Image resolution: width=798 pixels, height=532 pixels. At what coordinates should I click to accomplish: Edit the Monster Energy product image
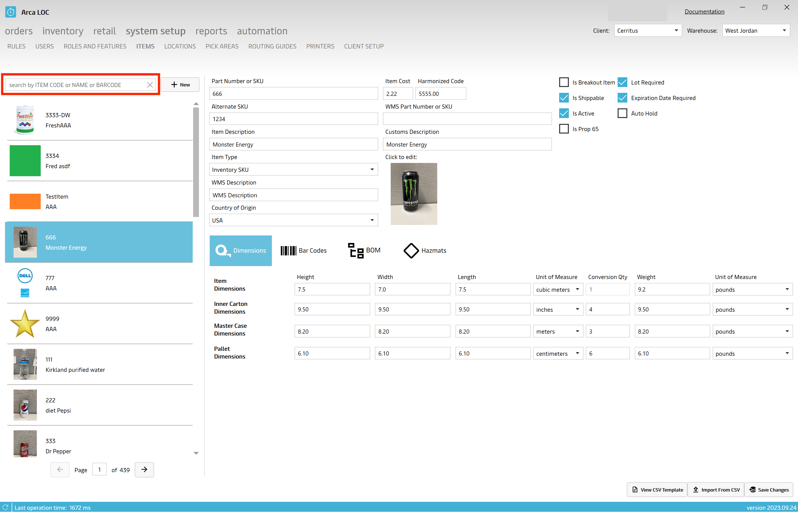pyautogui.click(x=414, y=194)
